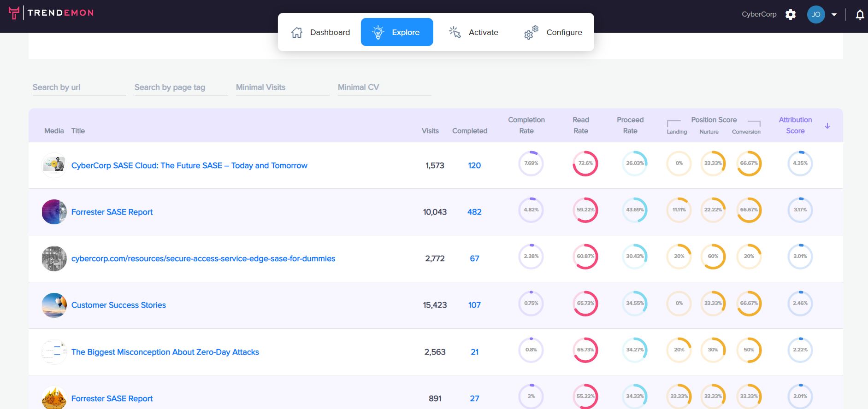The height and width of the screenshot is (409, 868).
Task: Click the Title column header
Action: click(x=78, y=131)
